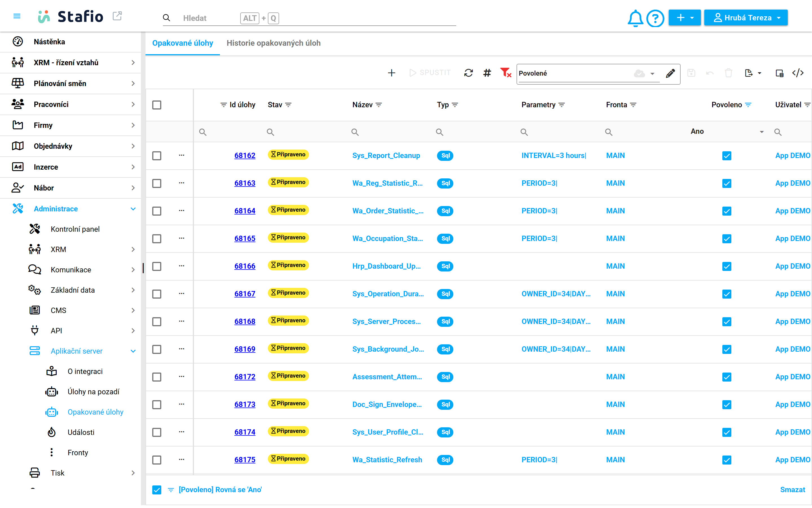812x508 pixels.
Task: Disable the Povoleno Rovná se Ano filter checkbox
Action: tap(157, 490)
